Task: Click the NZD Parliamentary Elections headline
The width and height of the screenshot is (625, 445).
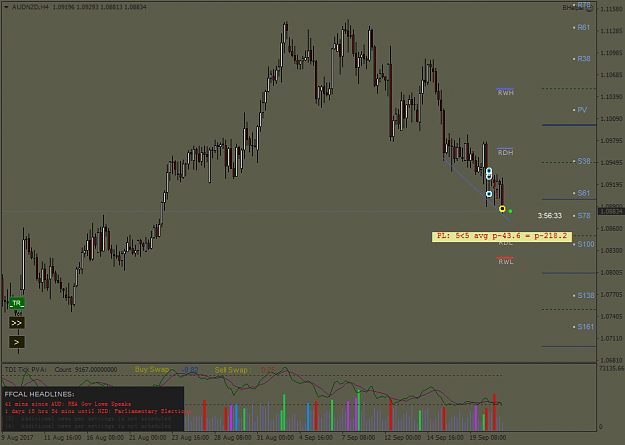Action: click(98, 411)
